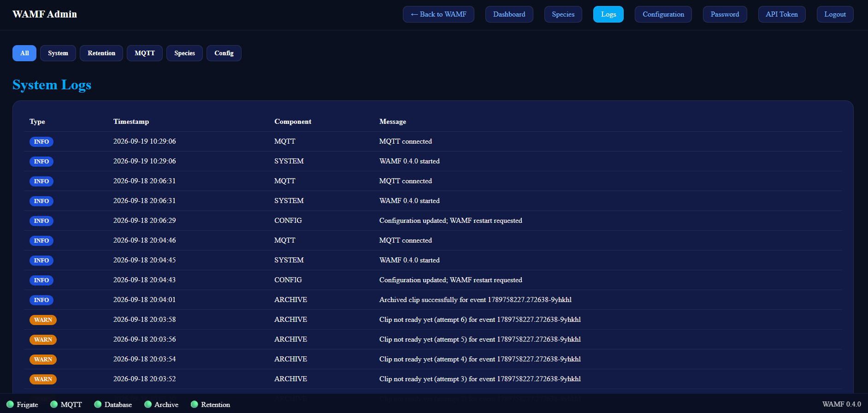
Task: Click the Database status label
Action: (x=118, y=405)
